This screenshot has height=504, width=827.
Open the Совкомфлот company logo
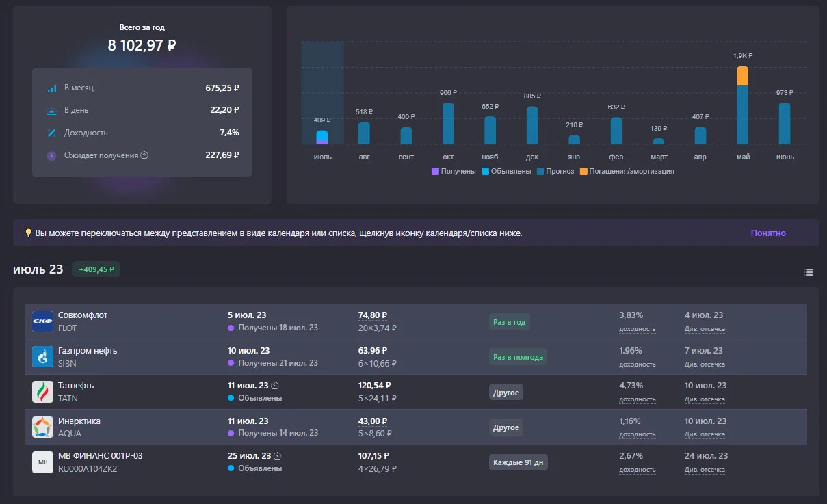(42, 322)
